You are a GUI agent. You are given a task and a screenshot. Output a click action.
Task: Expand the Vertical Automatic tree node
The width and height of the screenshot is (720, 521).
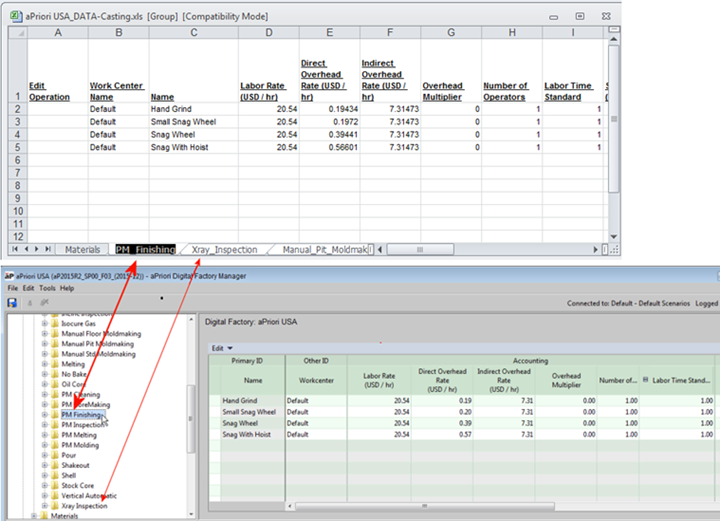tap(45, 495)
